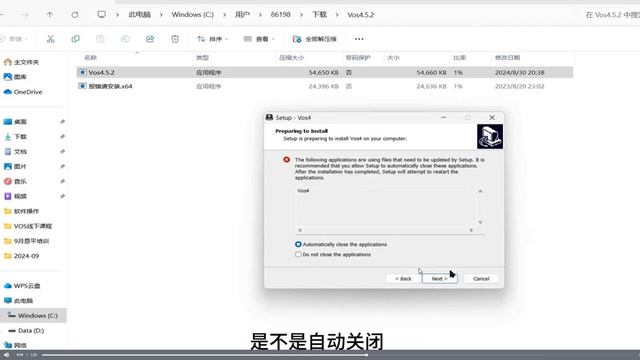Open the Home item in sidebar

[21, 62]
